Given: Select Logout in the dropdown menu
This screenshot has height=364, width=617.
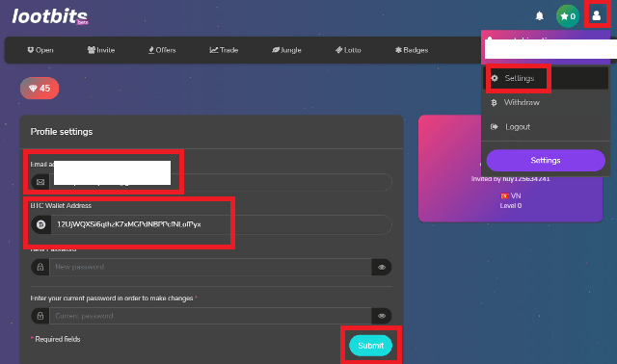Looking at the screenshot, I should click(546, 127).
